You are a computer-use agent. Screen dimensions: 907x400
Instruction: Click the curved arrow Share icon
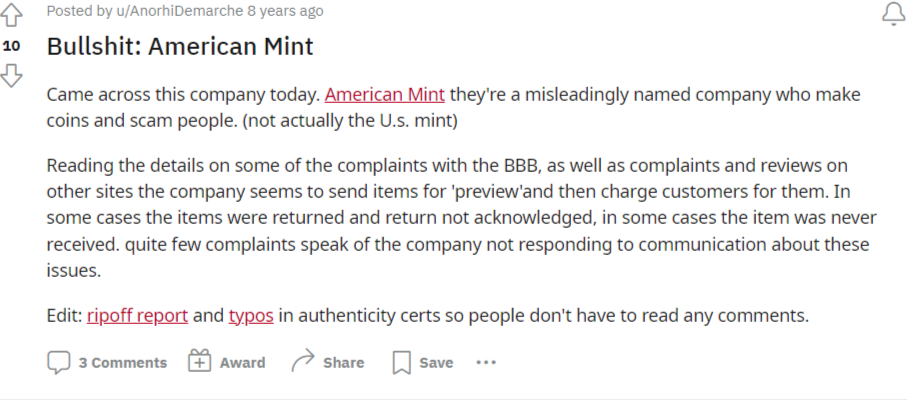(x=303, y=361)
